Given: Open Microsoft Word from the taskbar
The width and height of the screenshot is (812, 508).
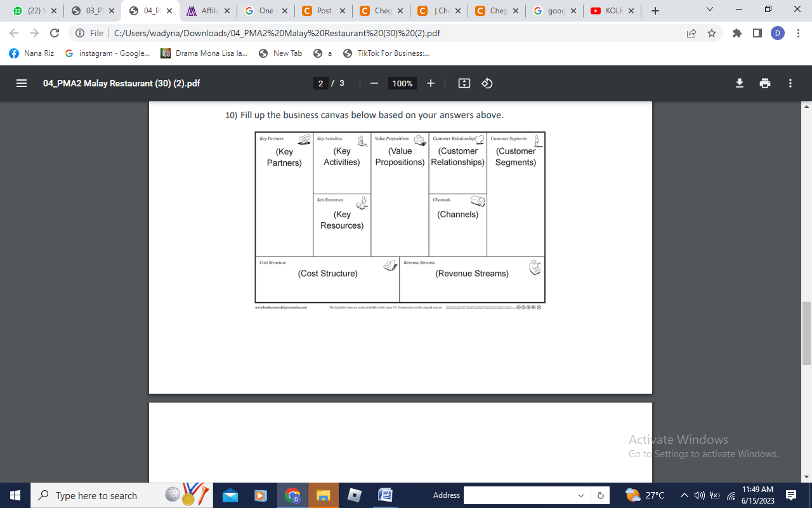Looking at the screenshot, I should (x=385, y=495).
